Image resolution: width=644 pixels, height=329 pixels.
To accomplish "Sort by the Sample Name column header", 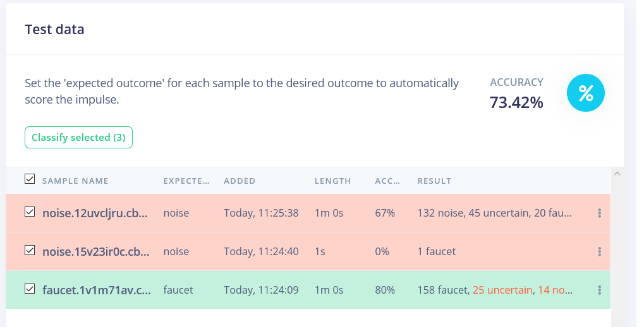I will (x=75, y=181).
